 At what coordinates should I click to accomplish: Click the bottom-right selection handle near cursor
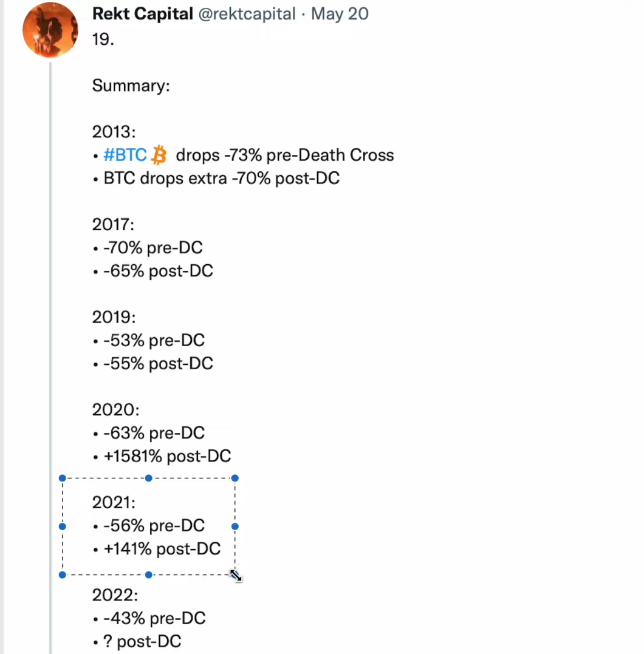(x=235, y=574)
